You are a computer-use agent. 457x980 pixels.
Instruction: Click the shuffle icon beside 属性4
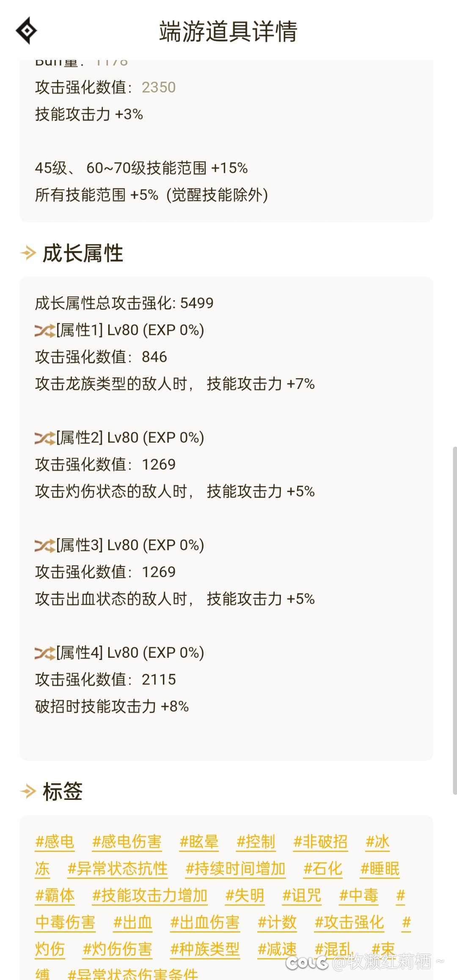[45, 653]
